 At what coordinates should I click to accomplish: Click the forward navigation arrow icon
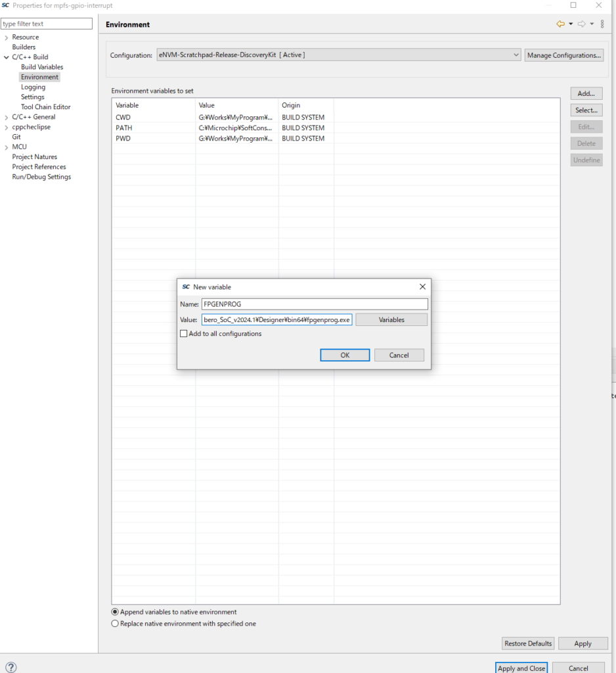[x=581, y=24]
